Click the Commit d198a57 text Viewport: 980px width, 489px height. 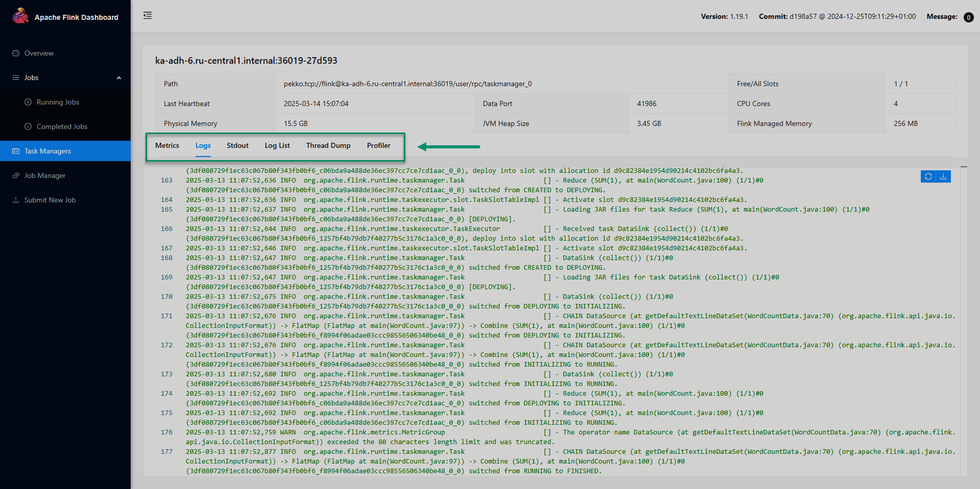coord(837,16)
